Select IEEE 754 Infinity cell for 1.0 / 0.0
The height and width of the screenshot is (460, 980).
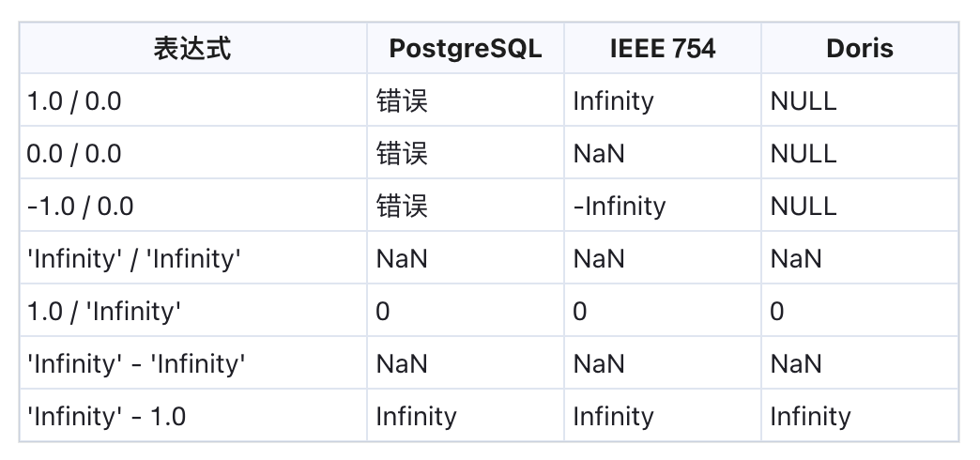613,100
